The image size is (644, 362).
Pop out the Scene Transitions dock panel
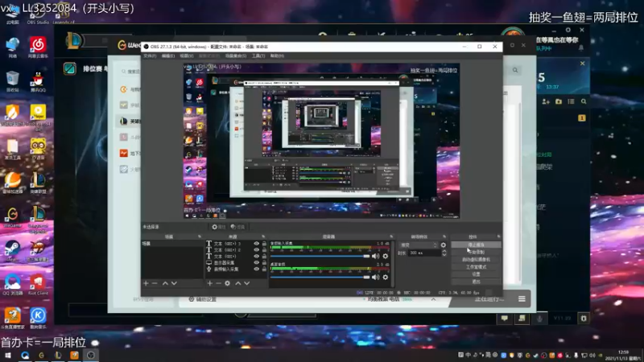(x=444, y=237)
